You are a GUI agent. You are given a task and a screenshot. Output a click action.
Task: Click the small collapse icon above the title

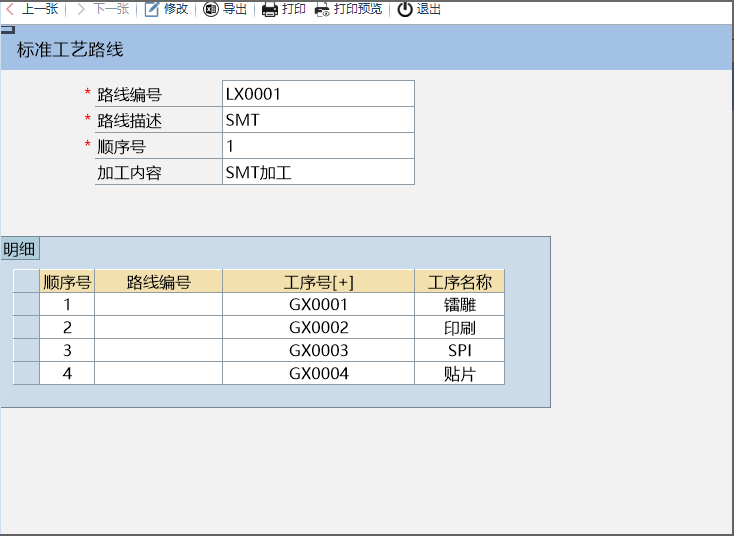[8, 30]
